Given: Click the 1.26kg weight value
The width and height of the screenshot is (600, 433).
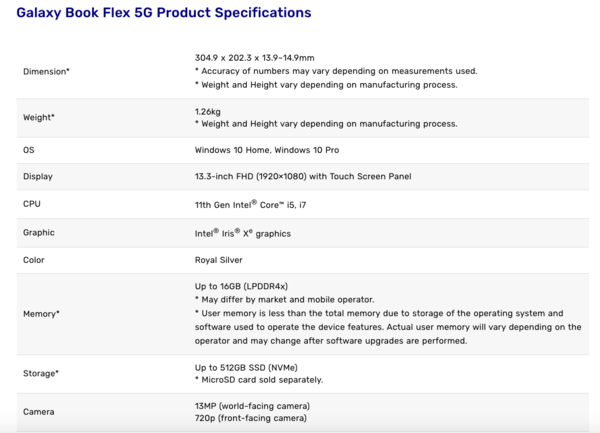Looking at the screenshot, I should click(x=208, y=111).
